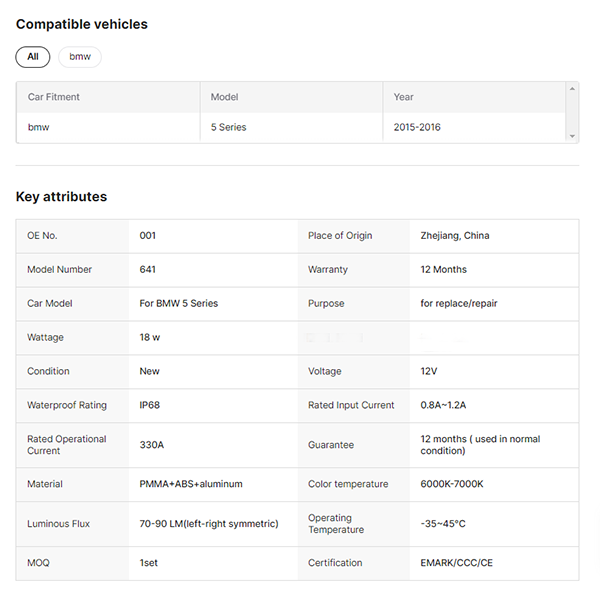The image size is (600, 600).
Task: Click the Compatible vehicles heading
Action: click(x=81, y=24)
